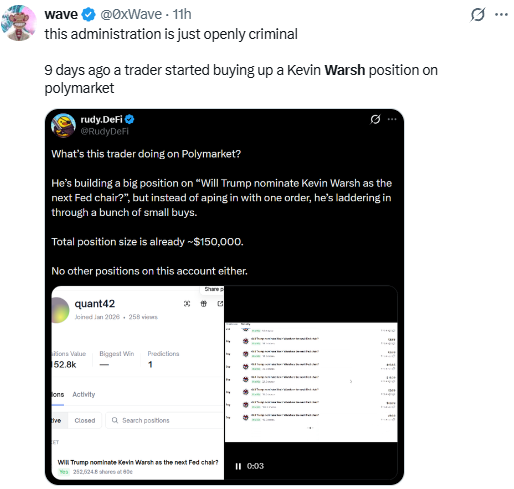
Task: Select the Closed positions filter
Action: click(x=85, y=420)
